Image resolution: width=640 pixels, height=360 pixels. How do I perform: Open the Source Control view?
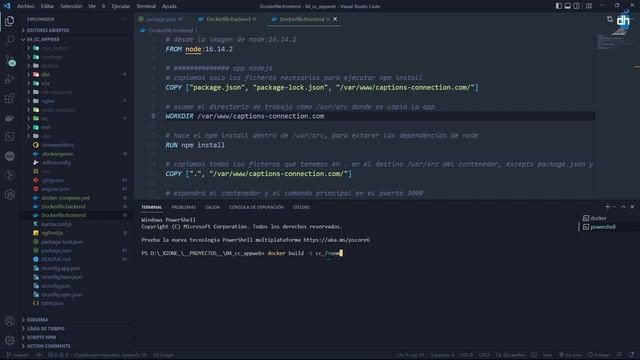point(10,60)
